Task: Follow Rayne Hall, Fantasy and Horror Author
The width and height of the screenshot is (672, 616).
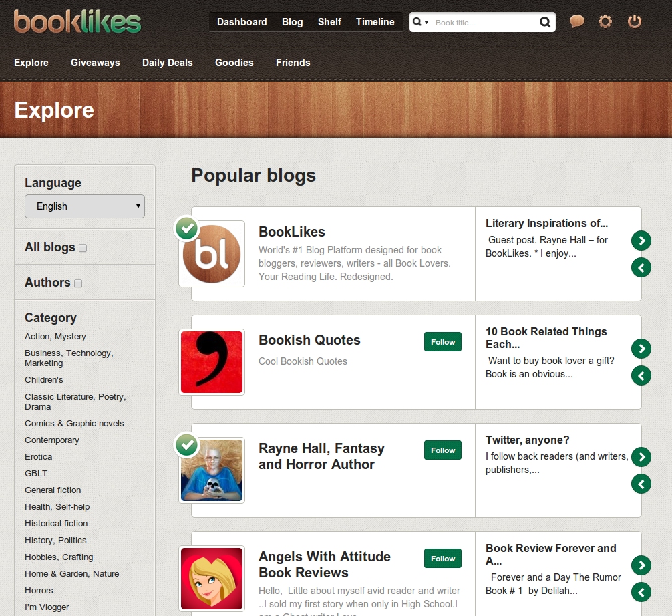Action: click(x=443, y=450)
